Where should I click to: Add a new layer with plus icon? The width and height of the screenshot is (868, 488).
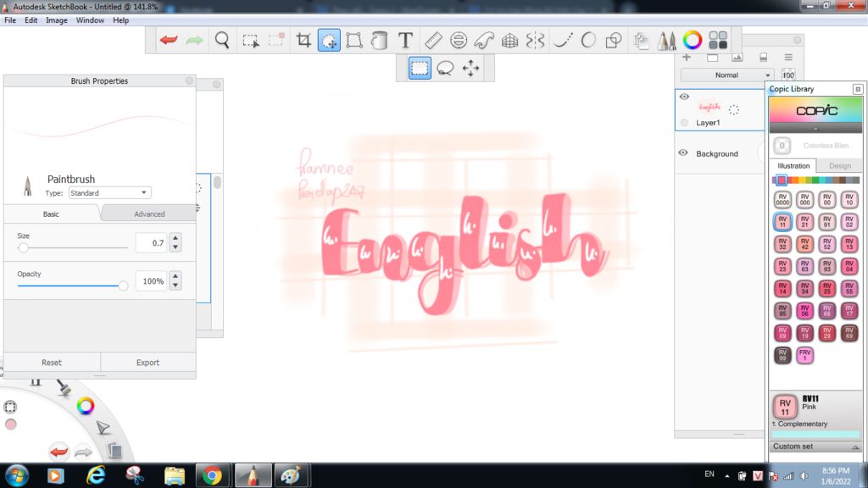[x=687, y=57]
